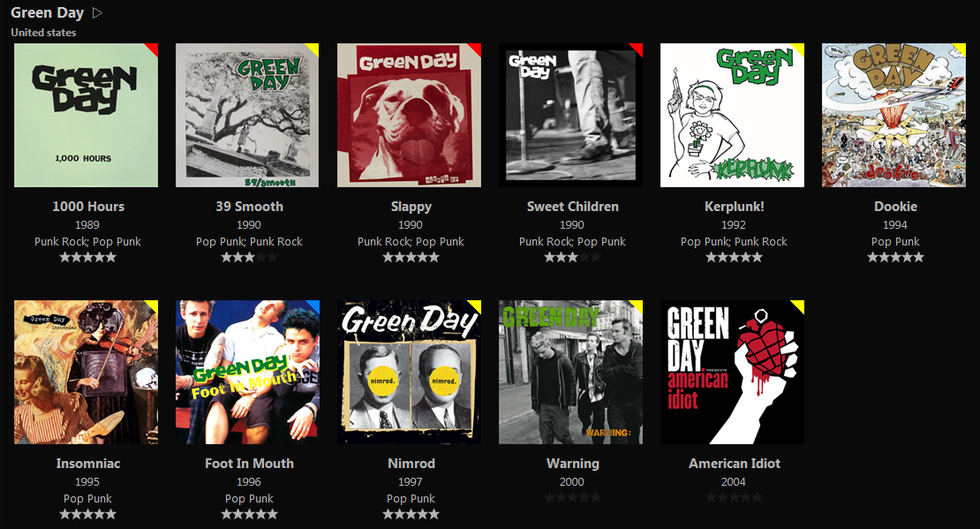Image resolution: width=980 pixels, height=529 pixels.
Task: Click the red corner flag on 1000 Hours
Action: tap(153, 49)
